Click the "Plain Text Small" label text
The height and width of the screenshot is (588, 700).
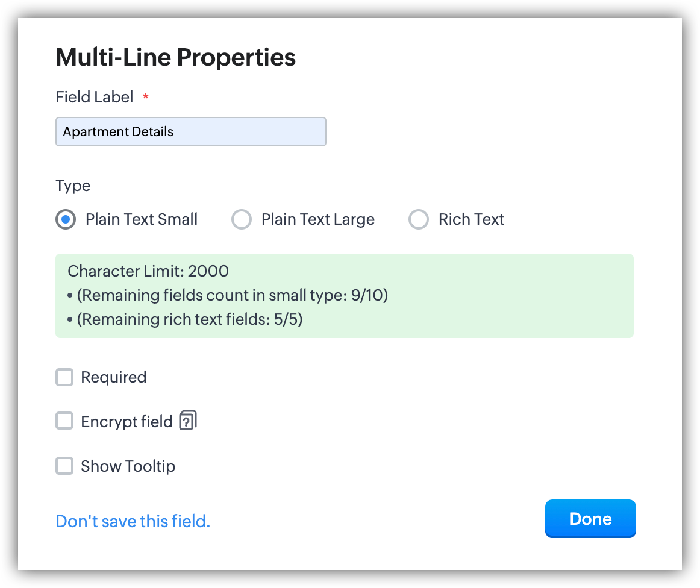click(142, 219)
